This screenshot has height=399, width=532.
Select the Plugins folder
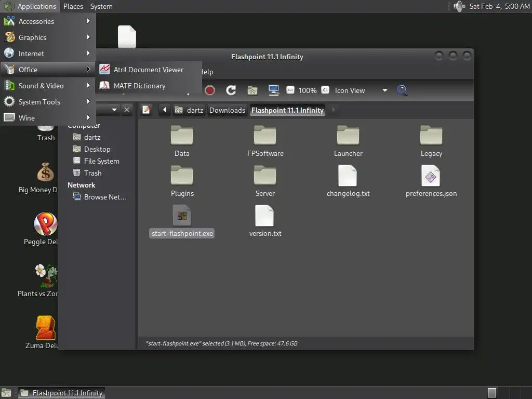pyautogui.click(x=182, y=181)
